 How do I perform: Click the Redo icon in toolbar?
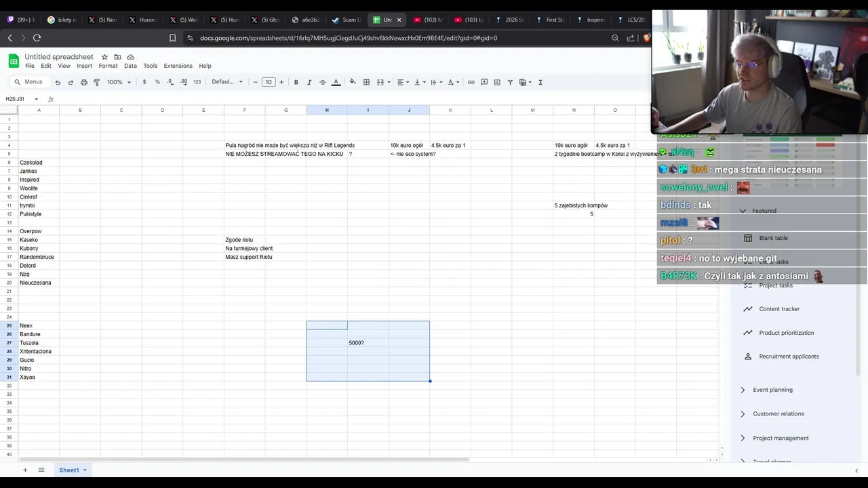point(71,82)
